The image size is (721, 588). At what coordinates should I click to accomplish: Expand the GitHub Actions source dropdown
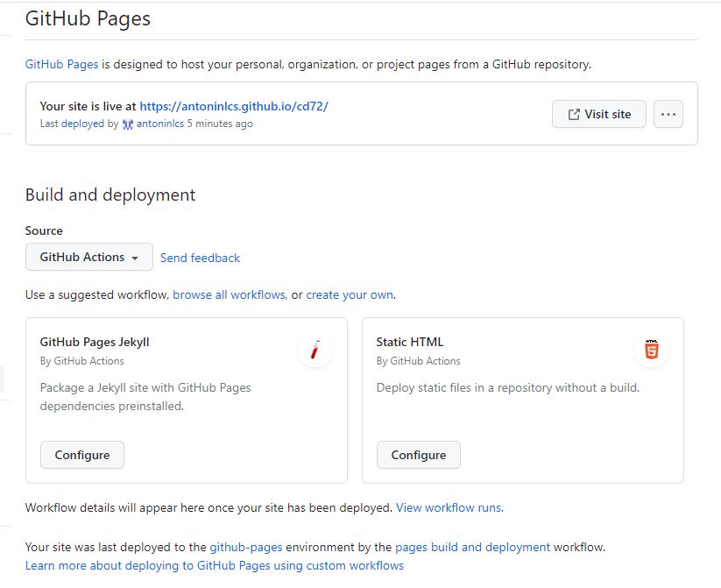[89, 258]
